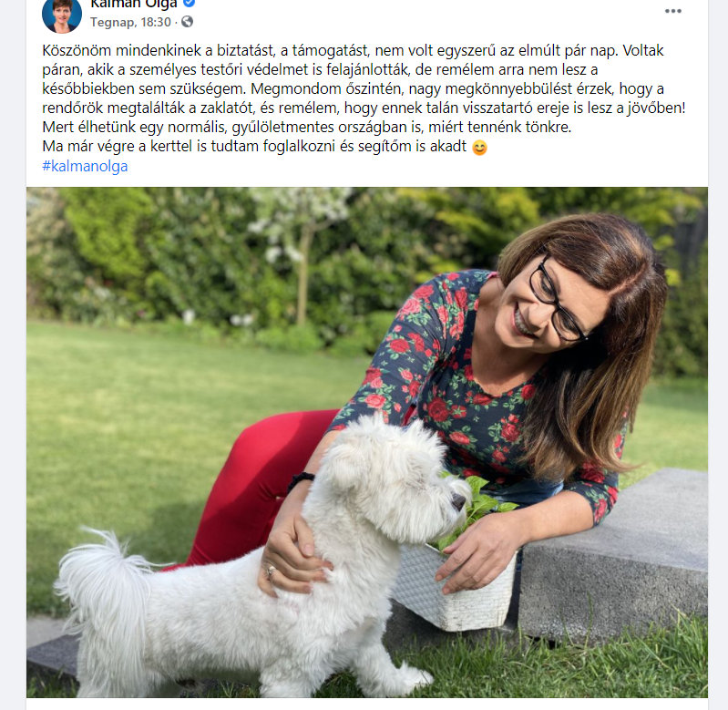This screenshot has width=728, height=710.
Task: Open the Kálmán Olga profile name link
Action: tap(133, 5)
